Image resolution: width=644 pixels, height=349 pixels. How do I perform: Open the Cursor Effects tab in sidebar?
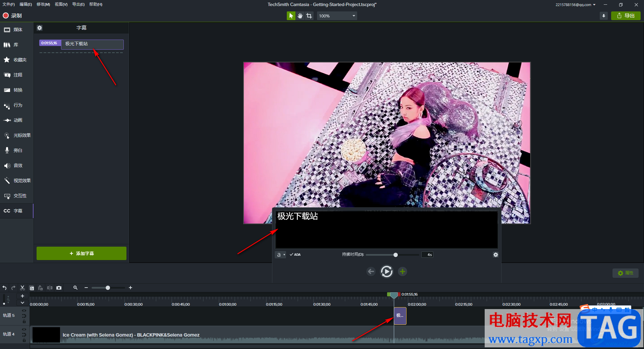(x=17, y=136)
